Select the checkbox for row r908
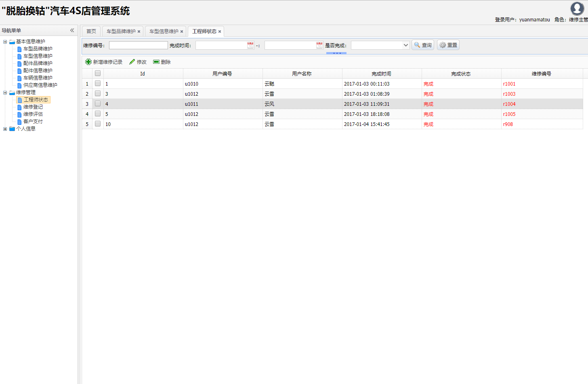The width and height of the screenshot is (588, 384). click(98, 124)
